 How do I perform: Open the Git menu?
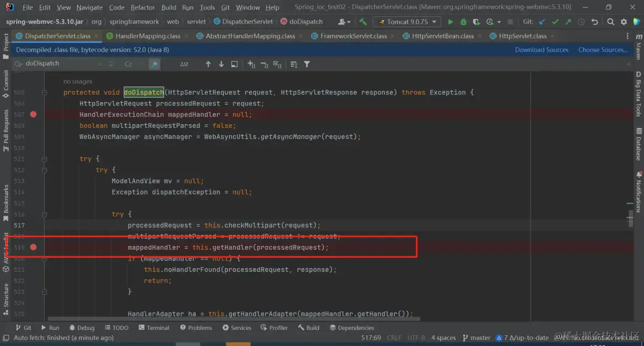[x=225, y=8]
